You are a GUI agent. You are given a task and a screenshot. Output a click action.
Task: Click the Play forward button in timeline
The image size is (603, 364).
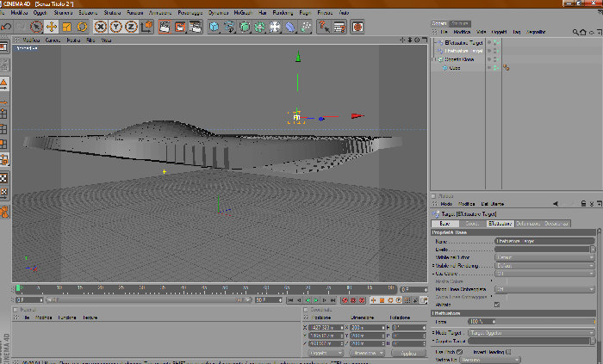pos(316,300)
